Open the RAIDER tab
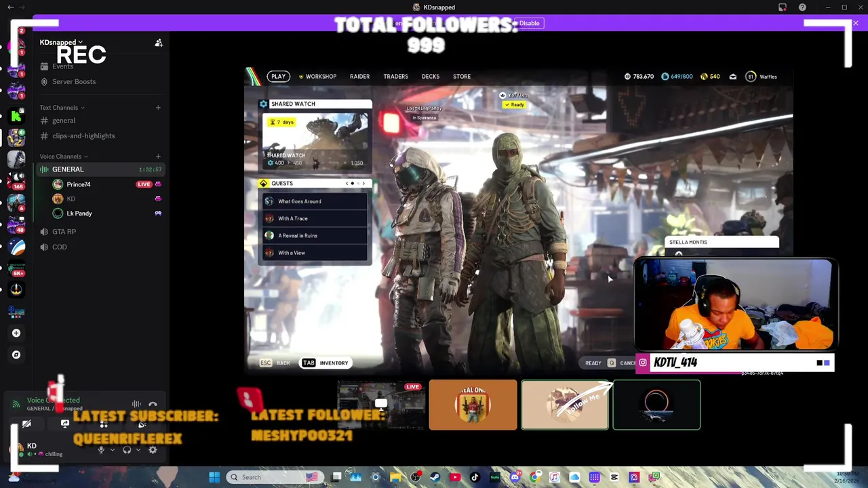The height and width of the screenshot is (488, 868). point(359,77)
